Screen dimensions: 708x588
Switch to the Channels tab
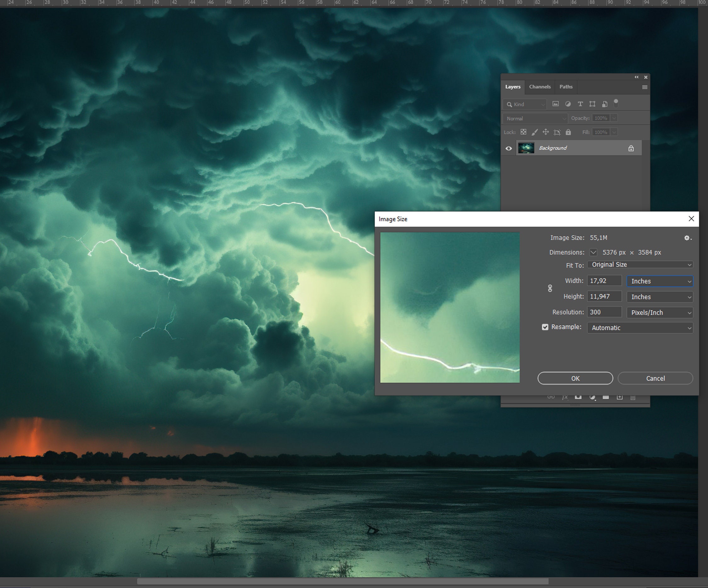point(540,87)
